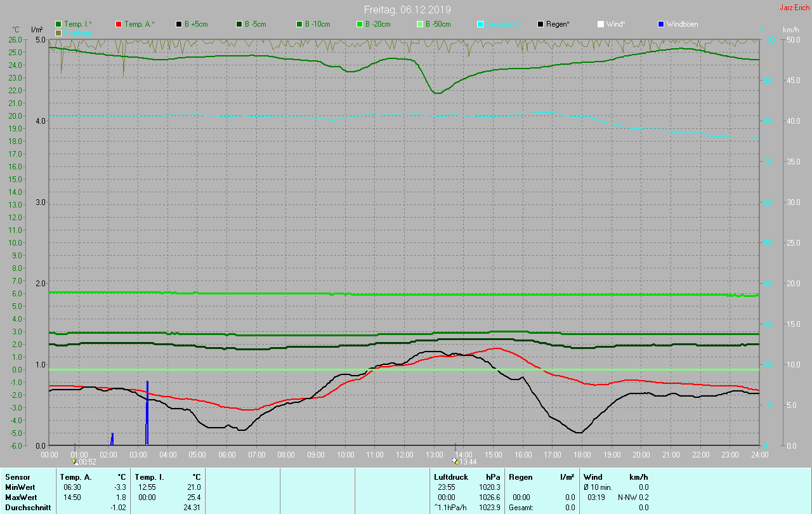The height and width of the screenshot is (514, 812).
Task: Click the Durchschnitt row label
Action: tap(28, 508)
